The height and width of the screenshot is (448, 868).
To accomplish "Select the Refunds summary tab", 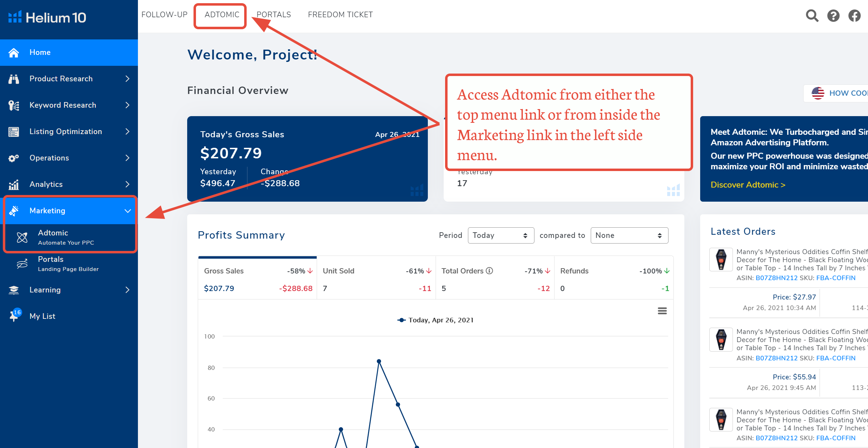I will point(614,278).
